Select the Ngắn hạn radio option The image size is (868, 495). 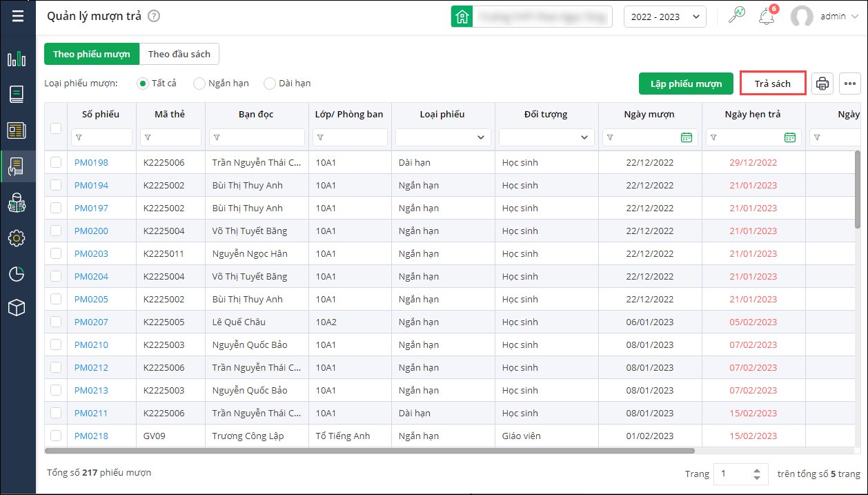pyautogui.click(x=199, y=84)
